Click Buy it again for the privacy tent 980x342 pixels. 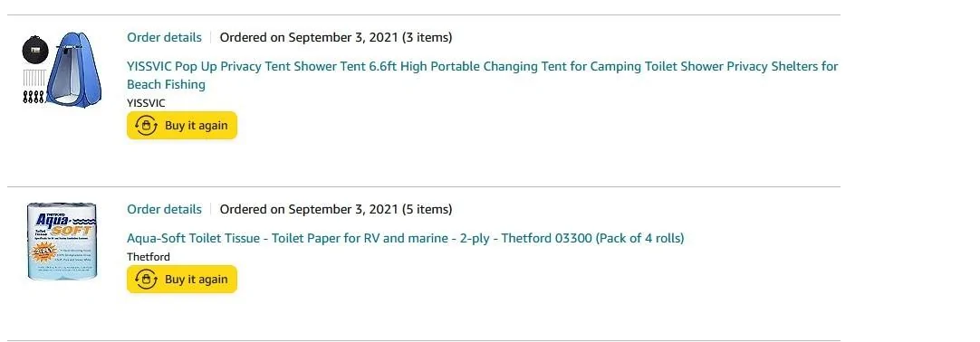click(182, 126)
